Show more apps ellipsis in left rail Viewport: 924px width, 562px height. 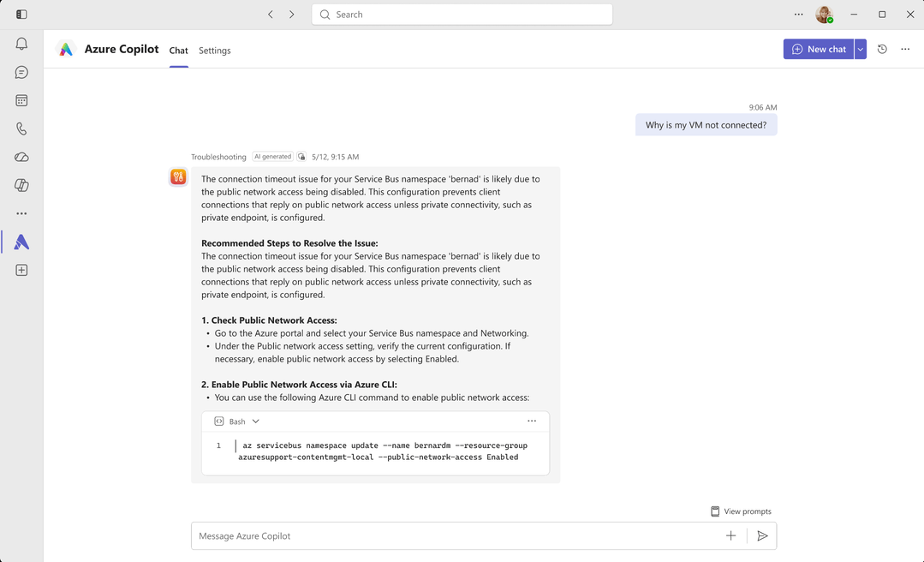point(21,213)
